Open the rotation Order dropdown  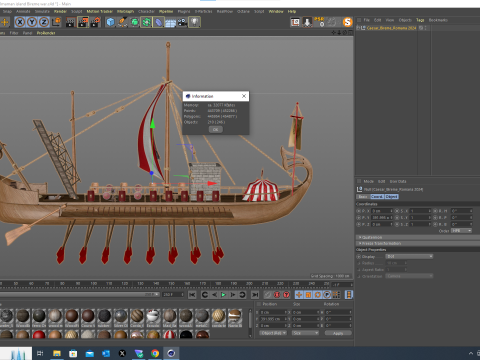click(462, 231)
